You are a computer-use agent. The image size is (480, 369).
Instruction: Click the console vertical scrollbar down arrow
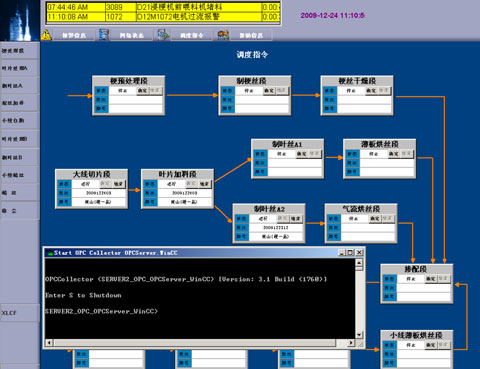[359, 335]
